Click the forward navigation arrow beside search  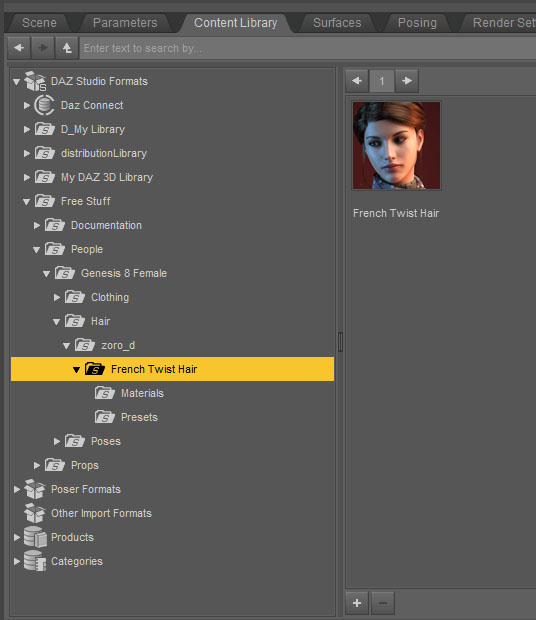[x=43, y=48]
